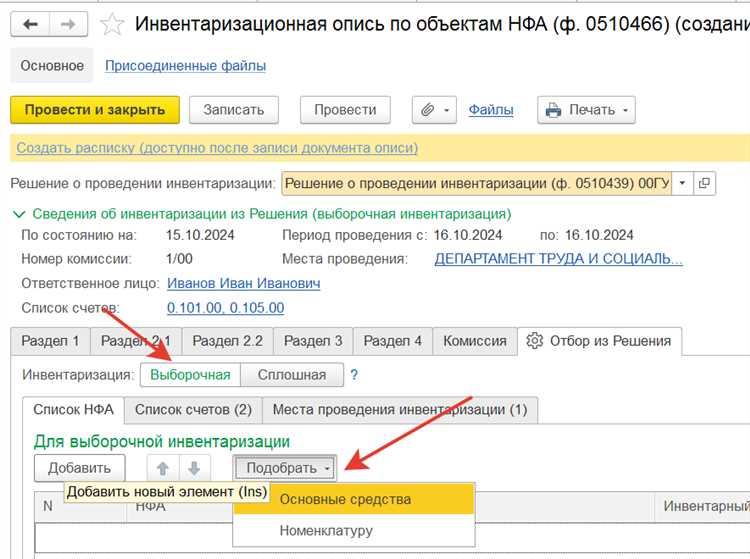Viewport: 750px width, 559px height.
Task: Go back with the left arrow button
Action: click(30, 24)
